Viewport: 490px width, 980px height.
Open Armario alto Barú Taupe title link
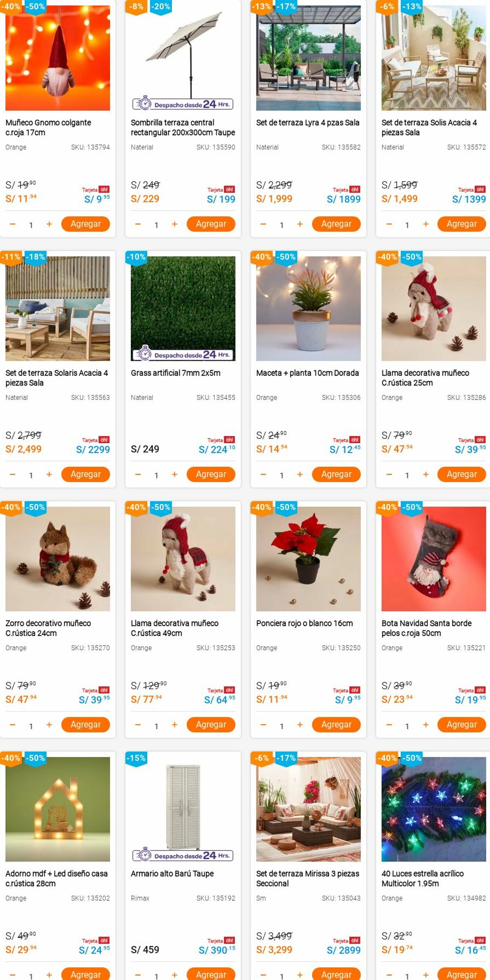click(x=172, y=873)
